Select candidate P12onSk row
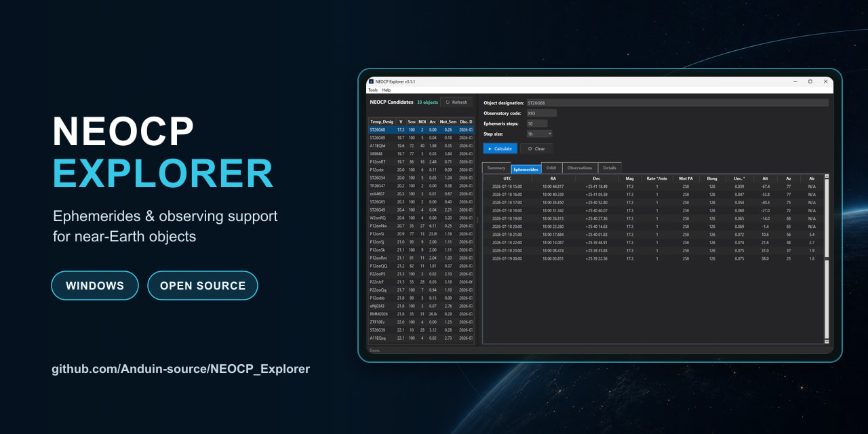The image size is (868, 434). (421, 250)
